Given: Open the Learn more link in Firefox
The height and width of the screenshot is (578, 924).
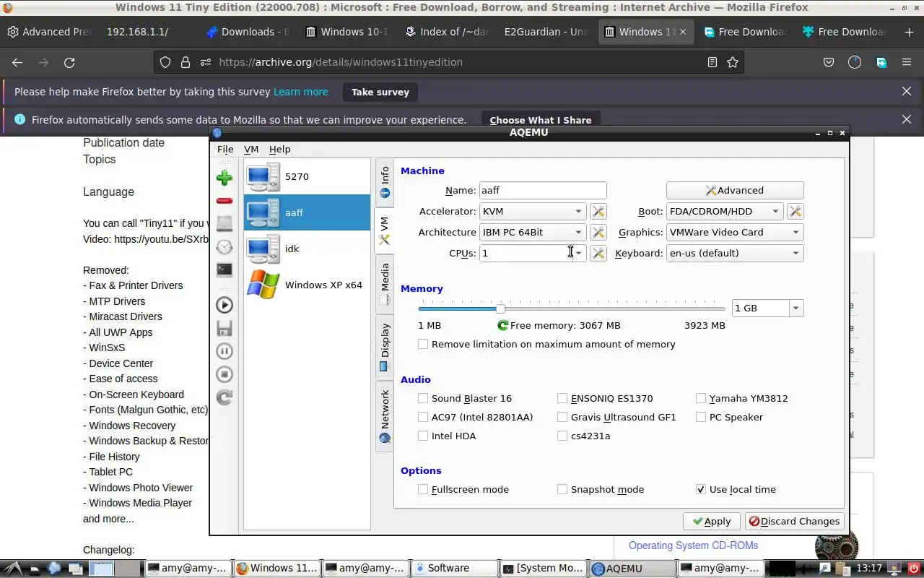Looking at the screenshot, I should pyautogui.click(x=300, y=92).
